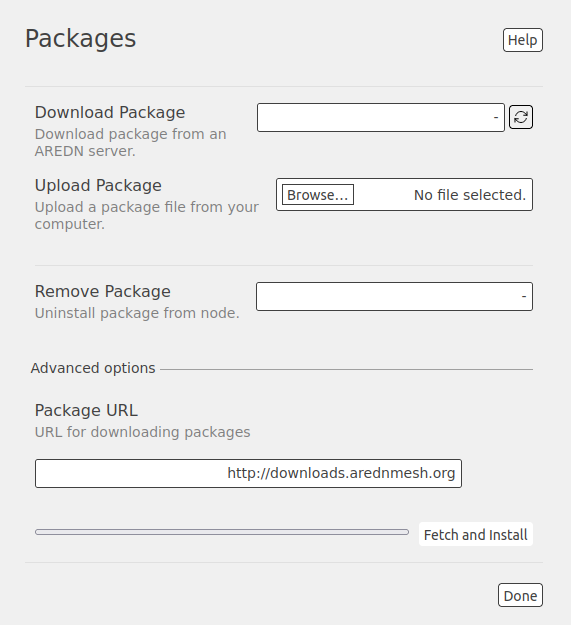Click the 'Upload Package' label
The width and height of the screenshot is (571, 625).
coord(98,185)
